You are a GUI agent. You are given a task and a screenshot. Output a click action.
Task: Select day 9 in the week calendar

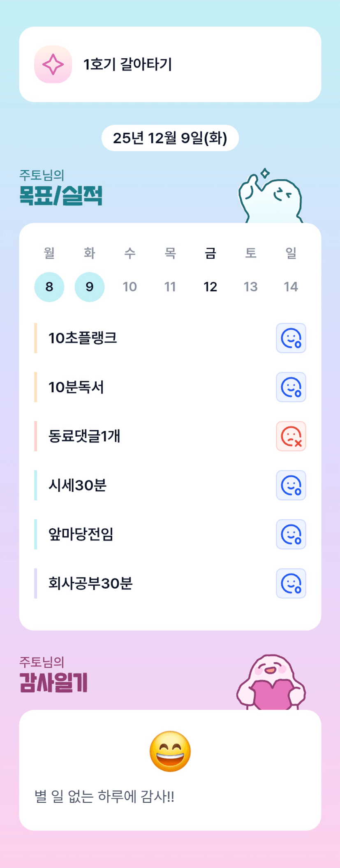(x=90, y=287)
